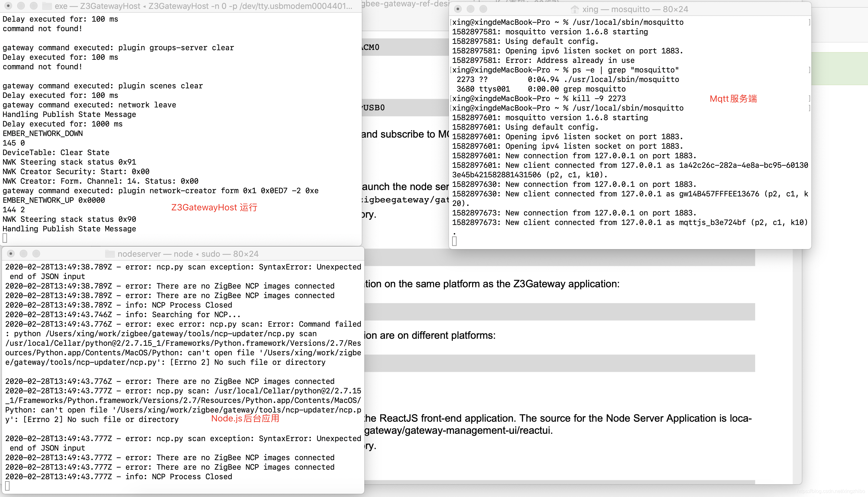This screenshot has height=497, width=868.
Task: Click the folder icon in the nodeserver title bar
Action: click(x=110, y=254)
